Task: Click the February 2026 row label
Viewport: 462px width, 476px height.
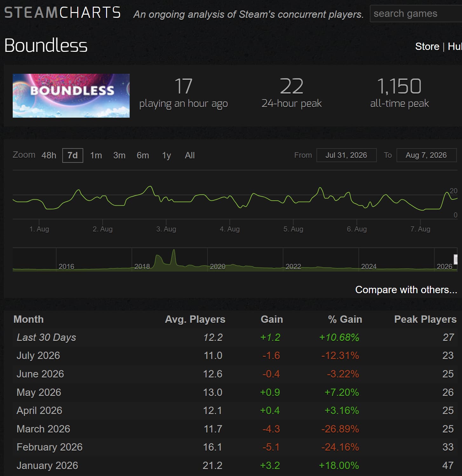Action: (x=50, y=447)
